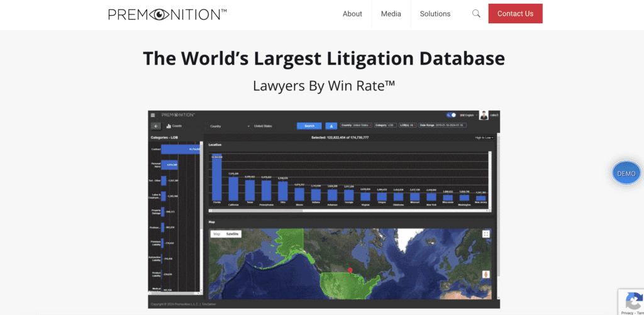The width and height of the screenshot is (644, 315).
Task: Toggle the dark mode switch
Action: pos(451,115)
